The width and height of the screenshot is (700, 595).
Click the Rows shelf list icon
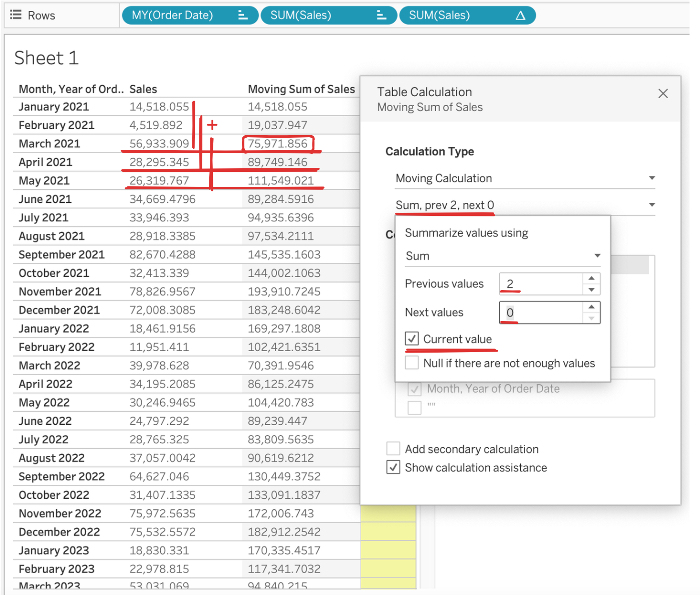pos(16,15)
